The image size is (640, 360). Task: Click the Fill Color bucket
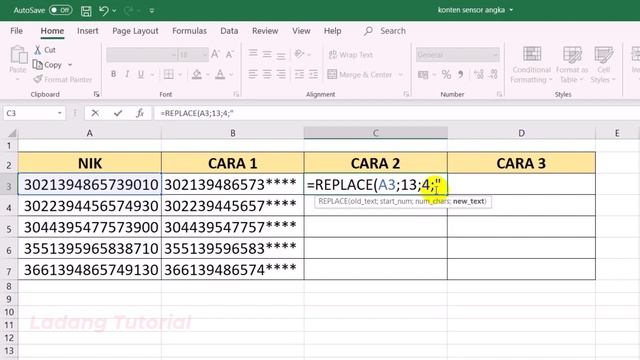coord(197,74)
